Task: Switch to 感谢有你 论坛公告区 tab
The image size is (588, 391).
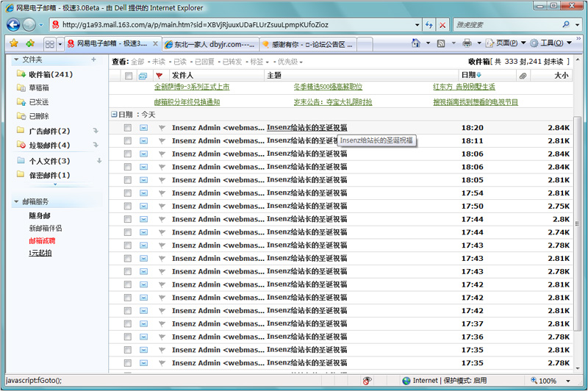Action: (x=308, y=45)
